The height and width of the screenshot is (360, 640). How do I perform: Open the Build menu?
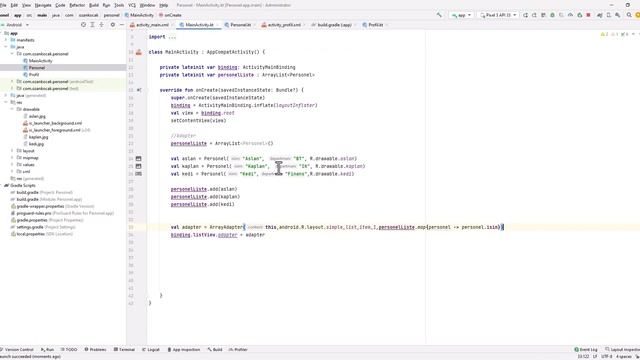tap(94, 5)
